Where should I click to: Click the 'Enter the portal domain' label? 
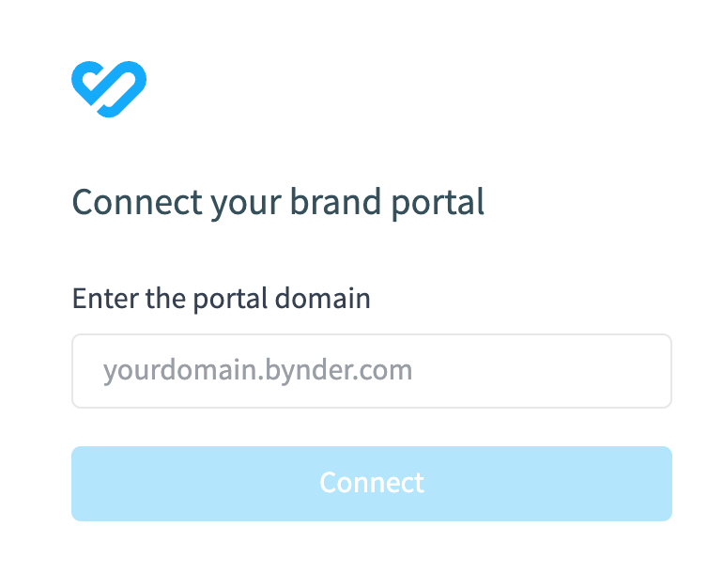(221, 299)
